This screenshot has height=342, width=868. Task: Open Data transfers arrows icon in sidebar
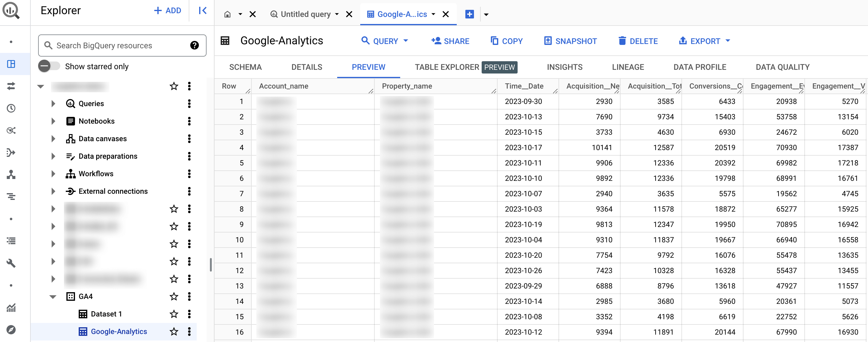click(11, 86)
